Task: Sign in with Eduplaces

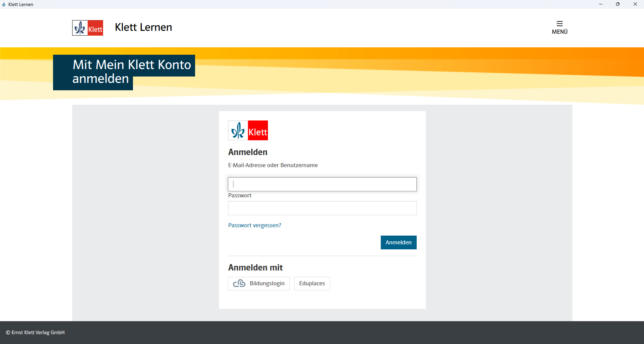Action: coord(312,284)
